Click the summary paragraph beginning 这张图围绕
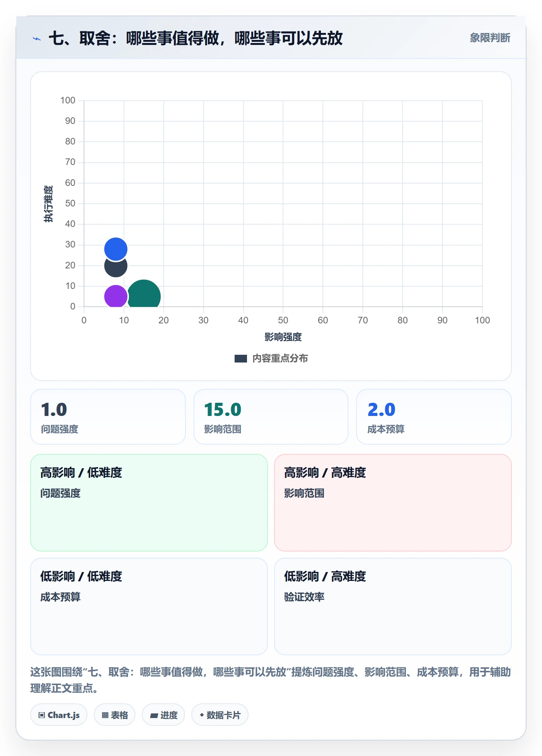 click(x=271, y=680)
